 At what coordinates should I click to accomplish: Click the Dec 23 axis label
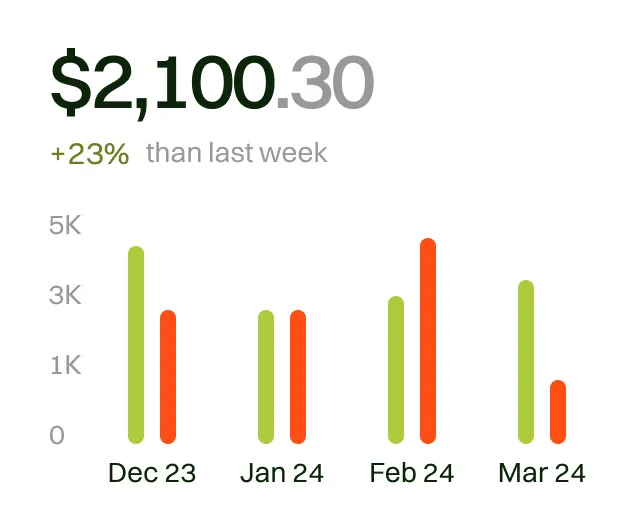pos(152,473)
